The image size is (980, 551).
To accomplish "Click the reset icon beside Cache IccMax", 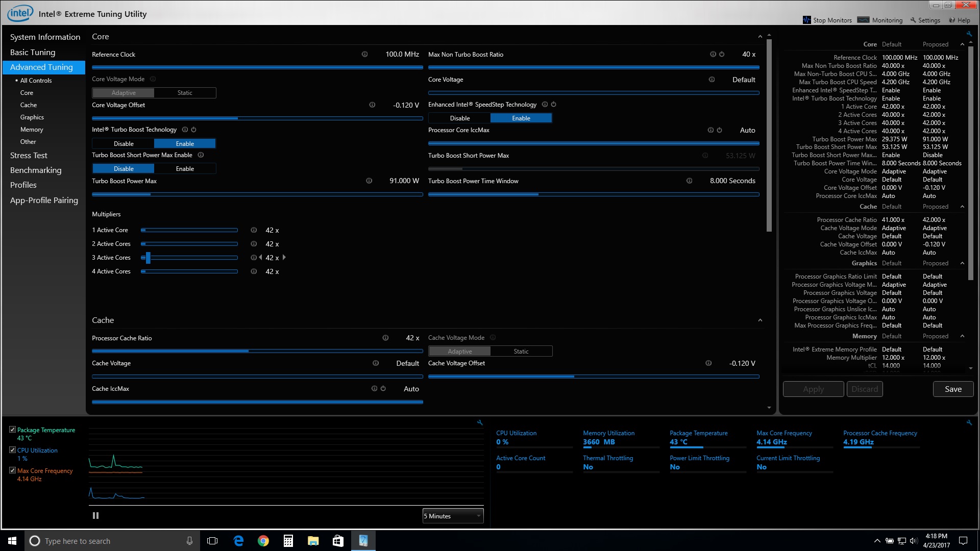I will point(383,388).
